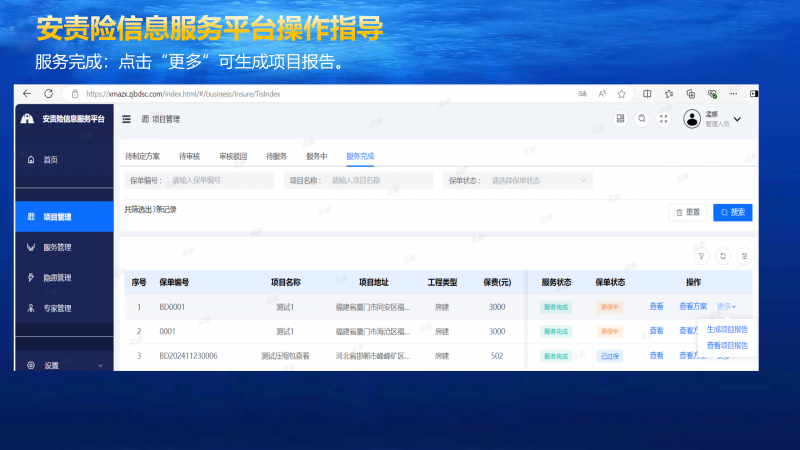800x450 pixels.
Task: Select 项目管理 in the sidebar
Action: 64,217
